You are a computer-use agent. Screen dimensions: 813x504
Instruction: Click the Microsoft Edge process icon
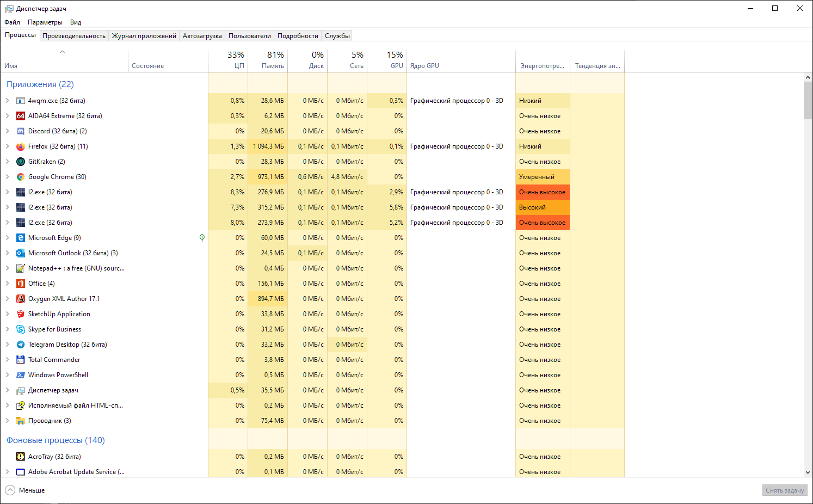[x=21, y=238]
